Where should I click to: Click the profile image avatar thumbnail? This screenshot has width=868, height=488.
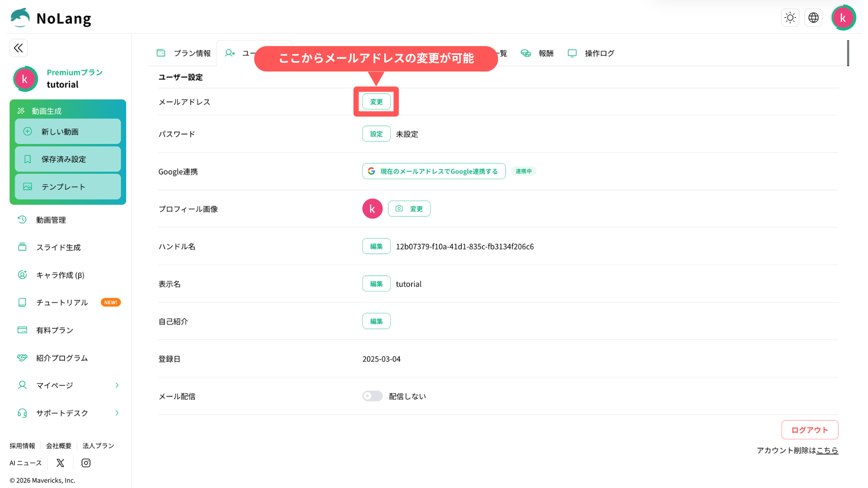click(x=372, y=209)
